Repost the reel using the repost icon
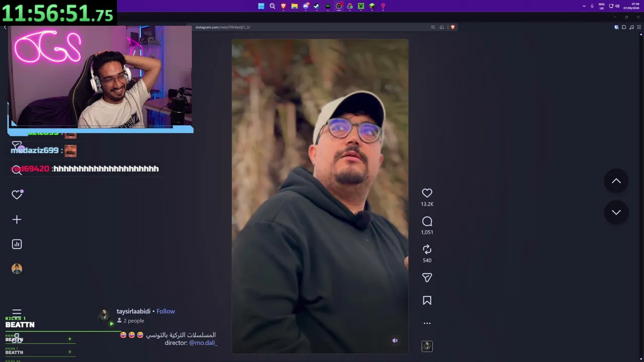Viewport: 644px width, 362px height. (x=427, y=249)
